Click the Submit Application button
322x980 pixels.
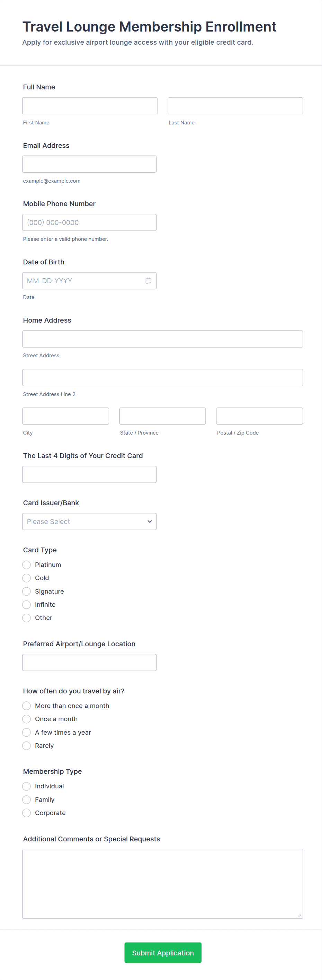163,953
